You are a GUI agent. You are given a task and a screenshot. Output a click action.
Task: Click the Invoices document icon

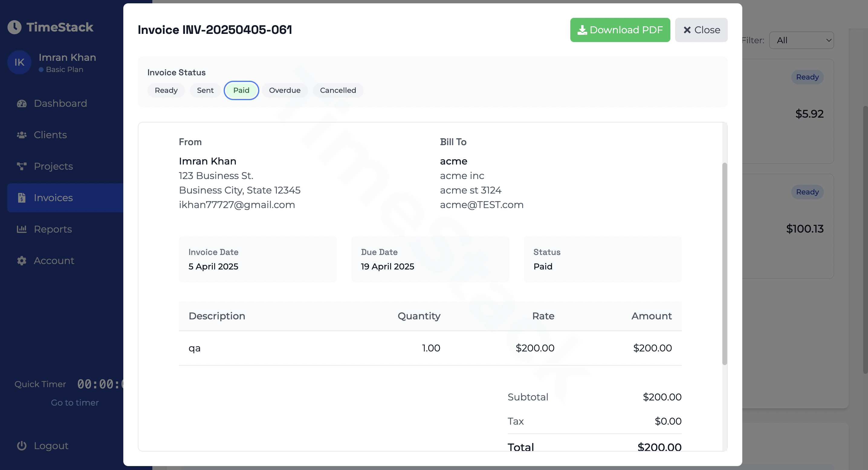[x=22, y=197]
